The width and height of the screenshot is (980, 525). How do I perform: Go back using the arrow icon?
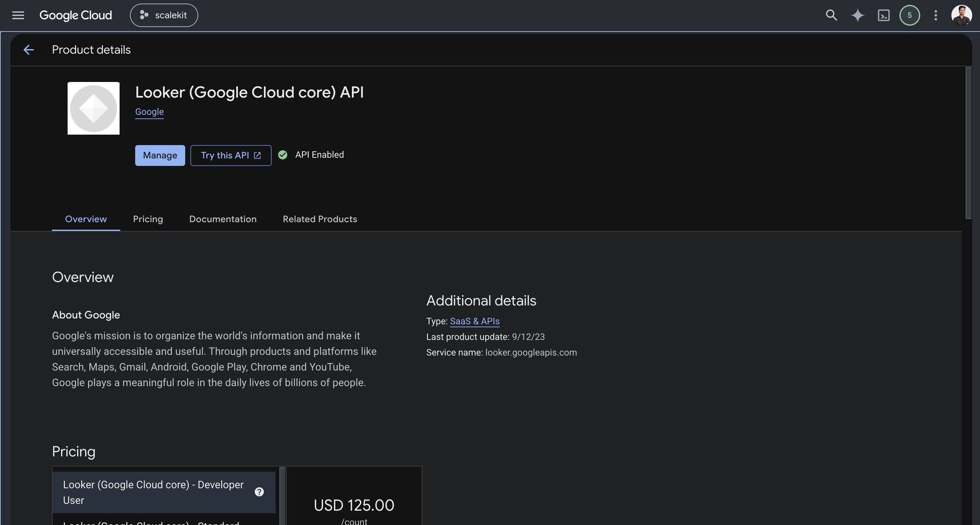coord(28,50)
